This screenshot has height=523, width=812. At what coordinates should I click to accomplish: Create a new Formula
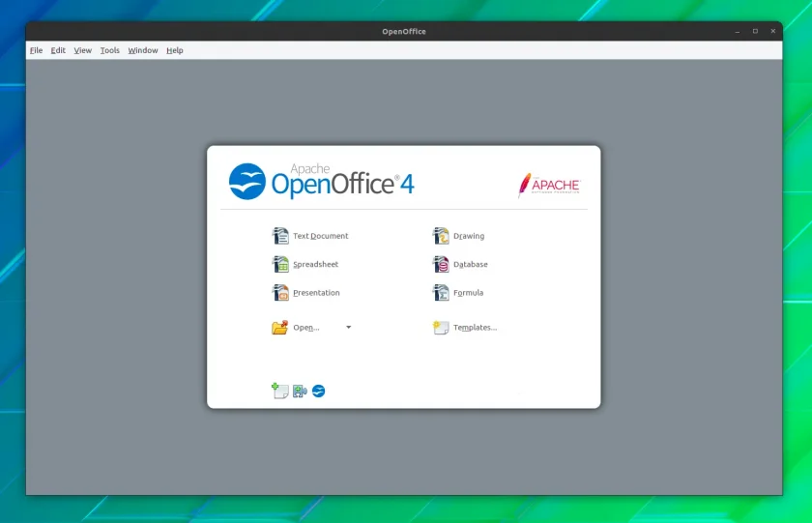point(468,293)
